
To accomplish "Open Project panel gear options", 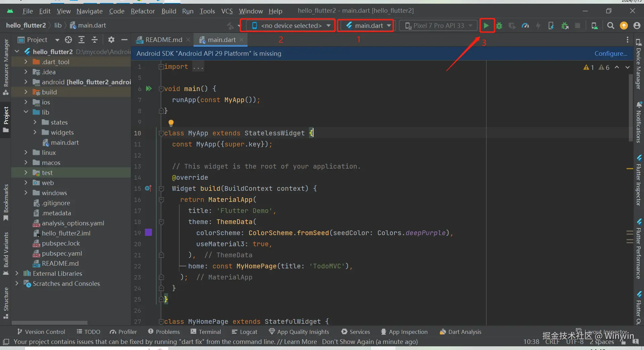I will (x=111, y=40).
